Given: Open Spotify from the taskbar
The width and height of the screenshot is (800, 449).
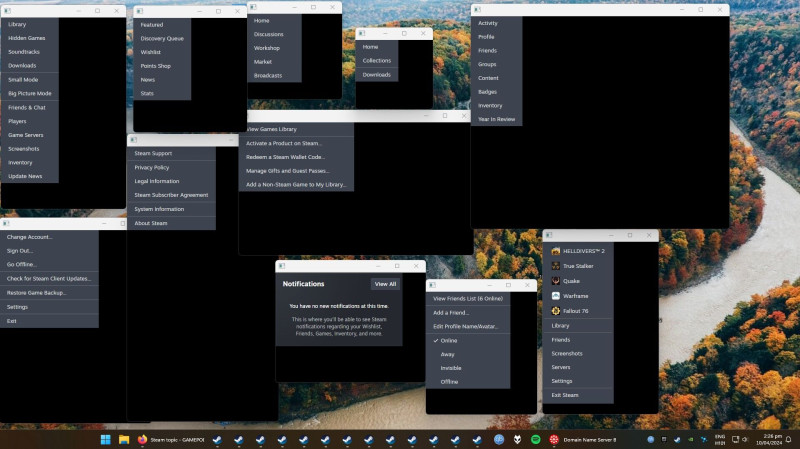Looking at the screenshot, I should 536,439.
